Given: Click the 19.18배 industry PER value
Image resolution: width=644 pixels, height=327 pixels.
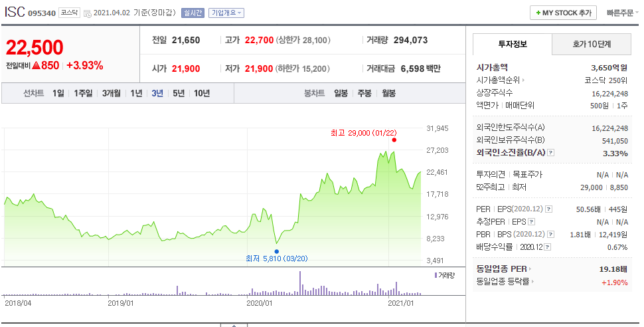Looking at the screenshot, I should (613, 269).
